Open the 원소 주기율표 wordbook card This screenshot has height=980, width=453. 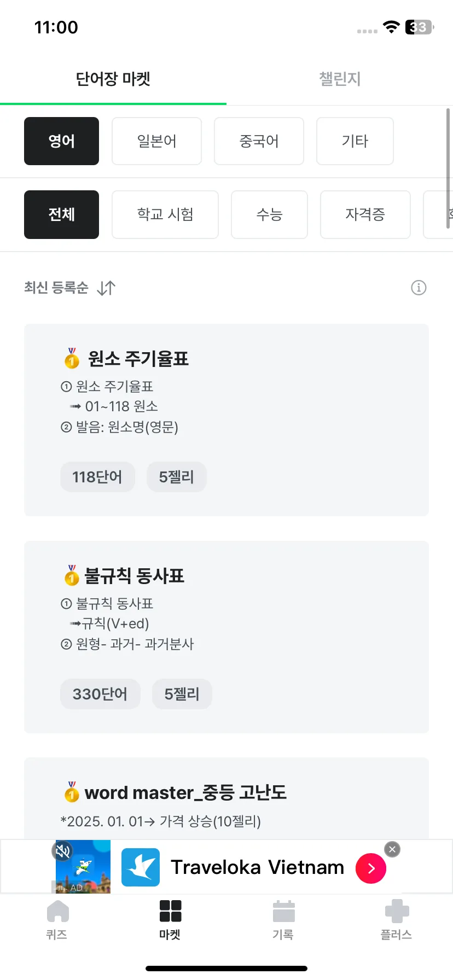(226, 420)
